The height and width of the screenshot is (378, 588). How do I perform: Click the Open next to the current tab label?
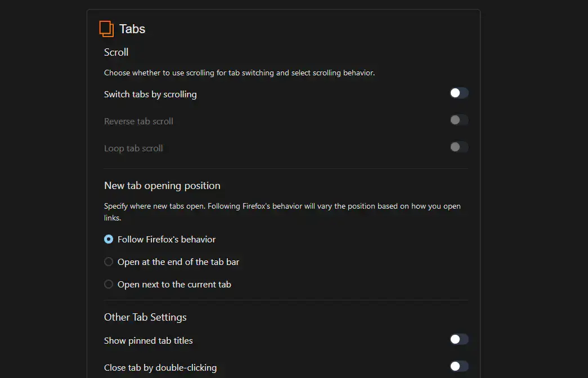pos(174,284)
